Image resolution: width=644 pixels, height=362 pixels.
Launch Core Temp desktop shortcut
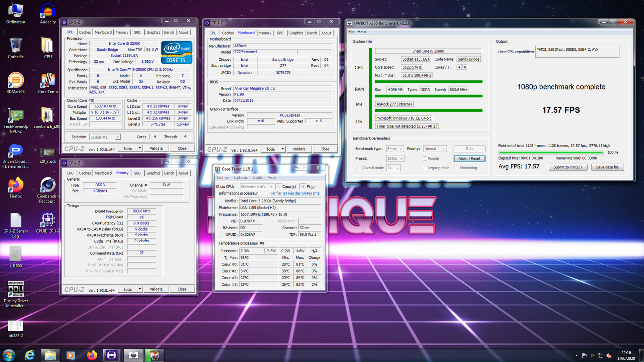(x=48, y=83)
